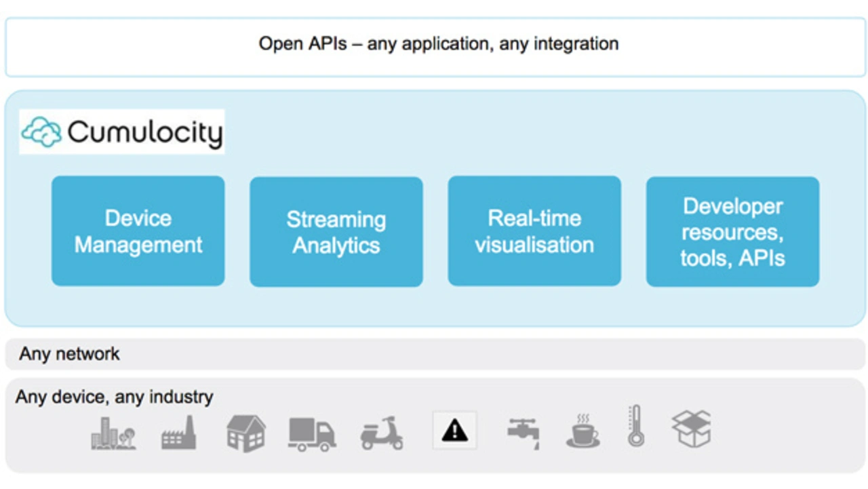Click the steaming coffee cup icon
This screenshot has height=489, width=868.
[x=583, y=431]
